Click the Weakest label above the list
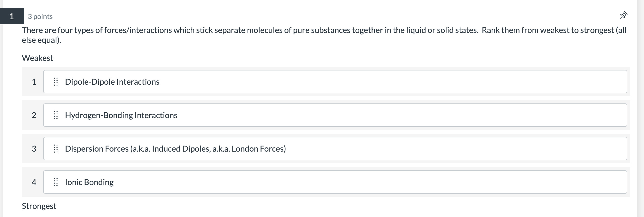 [37, 58]
